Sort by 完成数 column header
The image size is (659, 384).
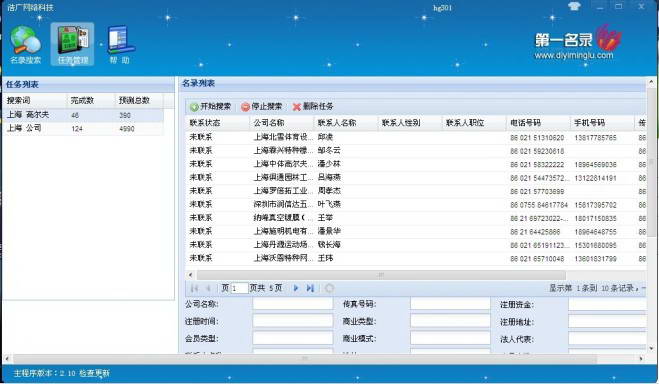click(x=90, y=101)
